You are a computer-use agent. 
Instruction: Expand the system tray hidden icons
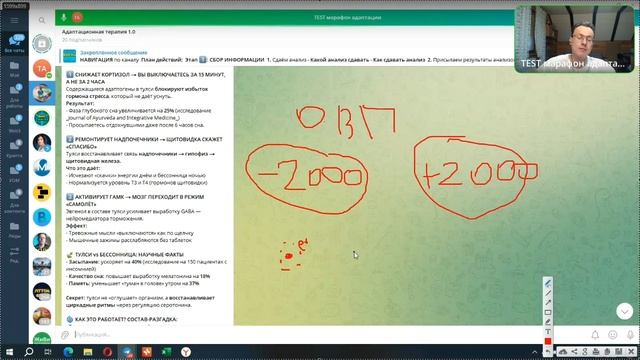click(534, 352)
